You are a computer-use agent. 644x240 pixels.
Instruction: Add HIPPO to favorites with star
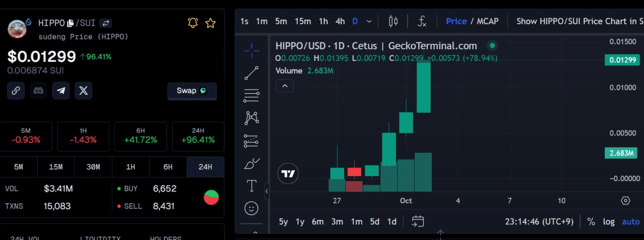(211, 23)
